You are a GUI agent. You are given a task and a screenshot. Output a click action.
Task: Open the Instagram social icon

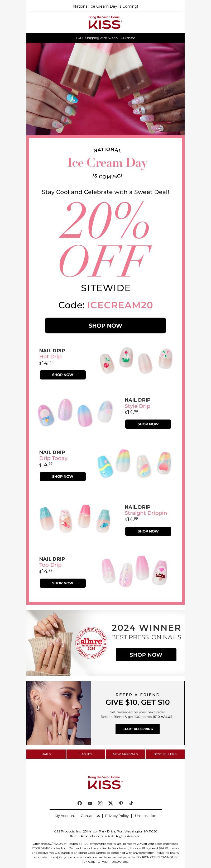[100, 803]
